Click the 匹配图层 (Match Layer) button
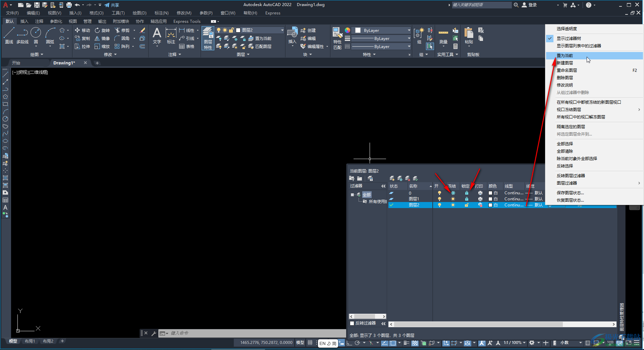The width and height of the screenshot is (644, 350). [x=260, y=46]
